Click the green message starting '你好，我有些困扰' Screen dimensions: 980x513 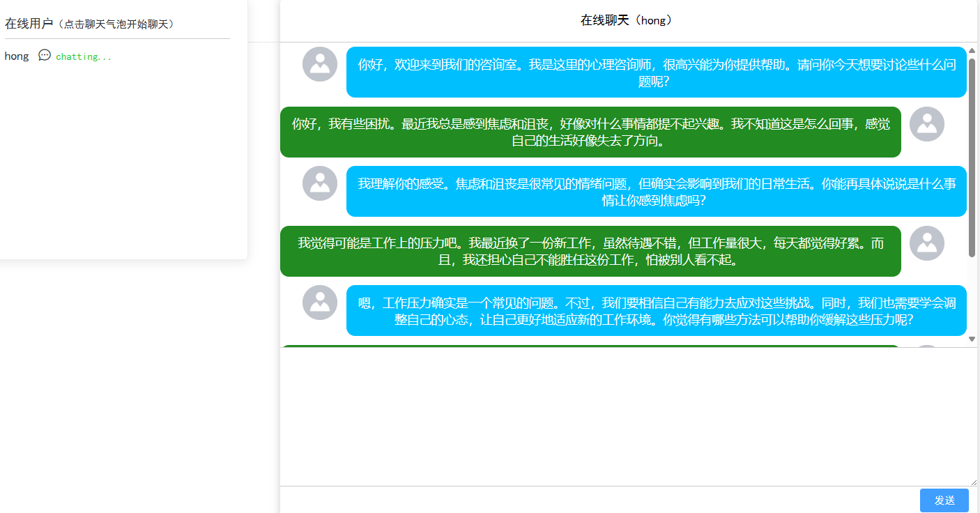click(x=590, y=132)
